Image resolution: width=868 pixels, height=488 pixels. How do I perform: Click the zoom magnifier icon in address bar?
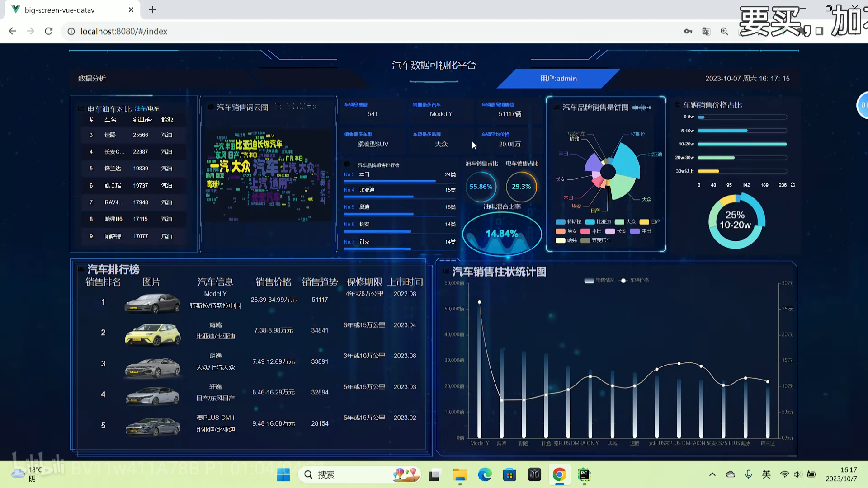tap(724, 31)
